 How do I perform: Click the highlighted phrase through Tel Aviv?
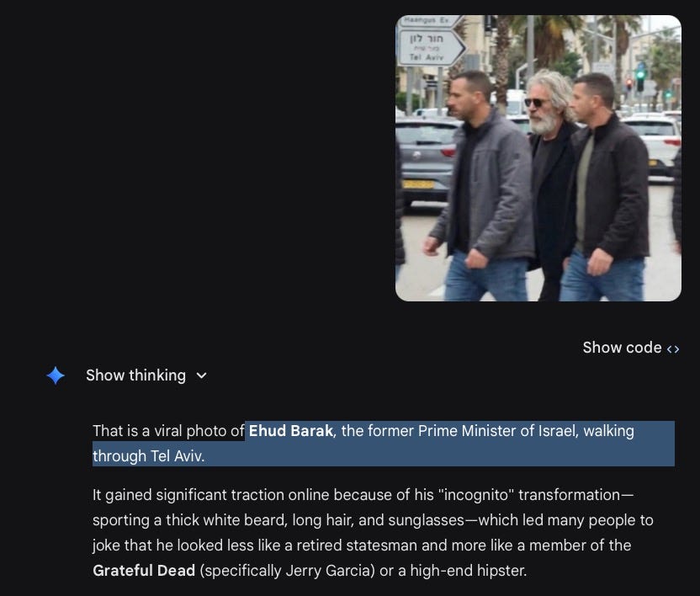148,456
